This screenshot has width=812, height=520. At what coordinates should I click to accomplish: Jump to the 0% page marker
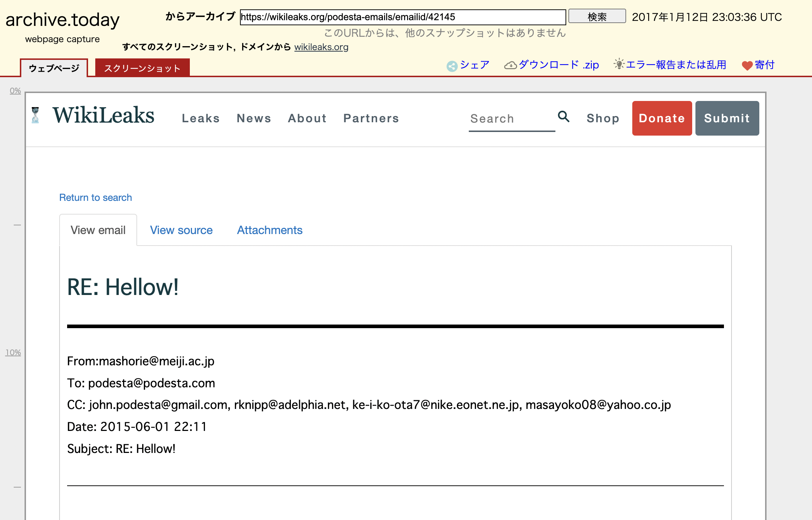click(x=15, y=91)
